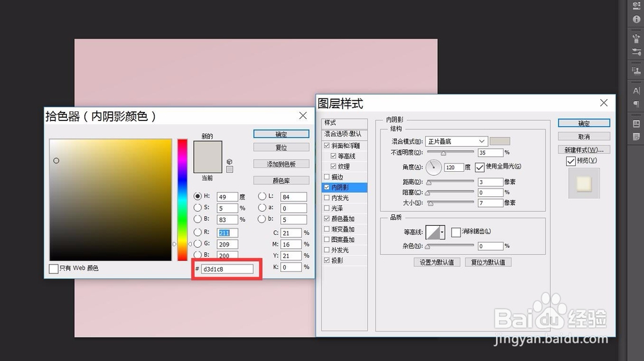This screenshot has width=644, height=361.
Task: Open the Layer Comps panel icon
Action: pyautogui.click(x=636, y=124)
